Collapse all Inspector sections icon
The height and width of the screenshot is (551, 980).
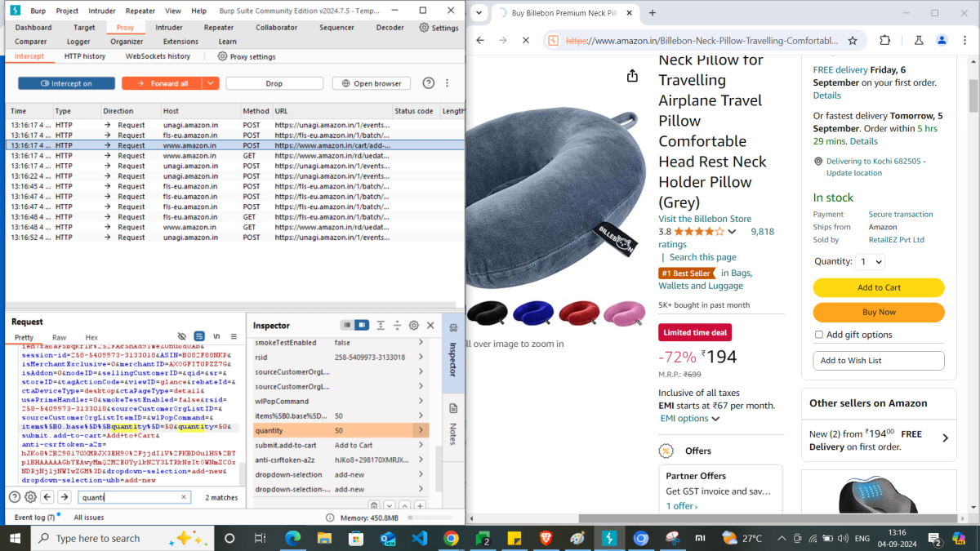pyautogui.click(x=397, y=325)
